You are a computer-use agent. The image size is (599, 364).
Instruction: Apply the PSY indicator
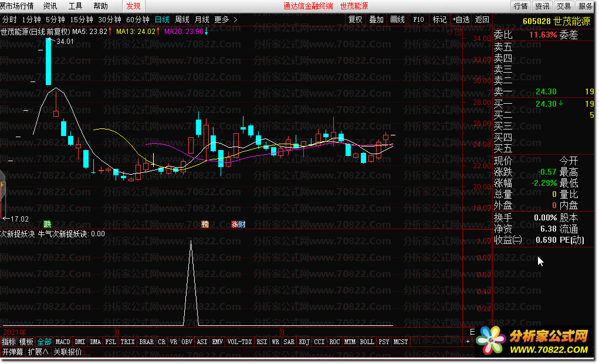point(384,342)
